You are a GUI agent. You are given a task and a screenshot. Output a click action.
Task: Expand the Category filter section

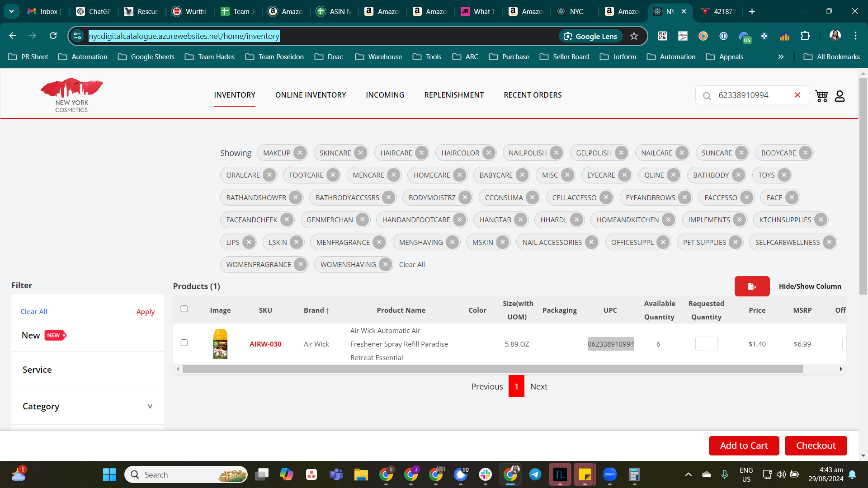(x=88, y=406)
